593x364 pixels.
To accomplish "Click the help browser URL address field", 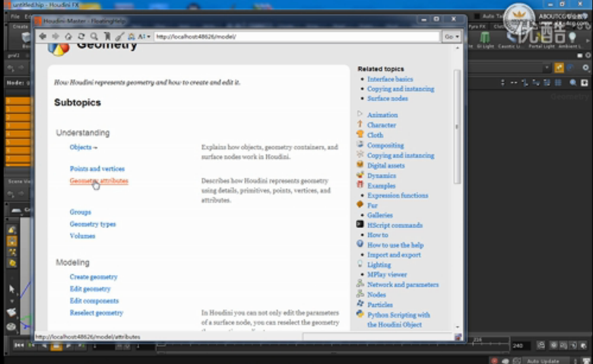I will pyautogui.click(x=296, y=36).
